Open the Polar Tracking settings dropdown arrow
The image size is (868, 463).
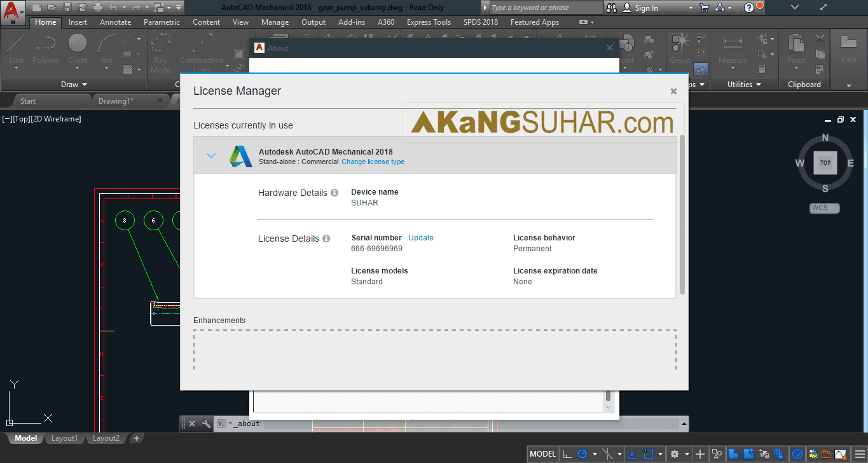[x=594, y=454]
